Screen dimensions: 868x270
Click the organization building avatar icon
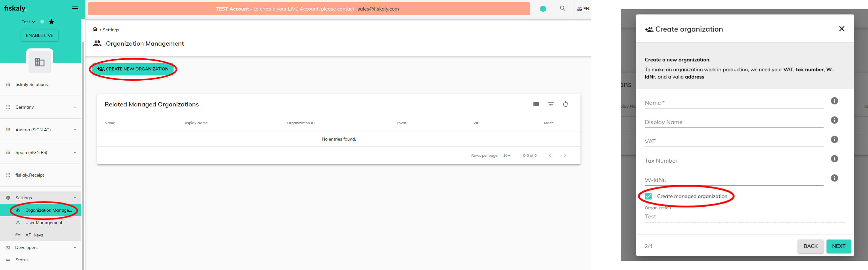(40, 62)
